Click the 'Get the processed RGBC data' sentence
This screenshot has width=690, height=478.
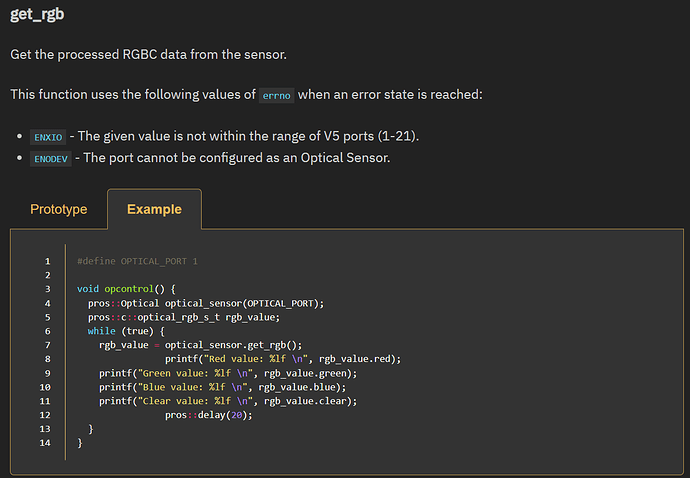click(148, 55)
